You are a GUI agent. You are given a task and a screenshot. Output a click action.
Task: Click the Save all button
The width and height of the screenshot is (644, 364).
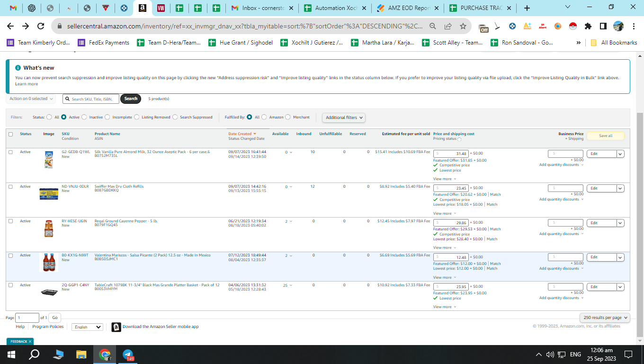606,136
